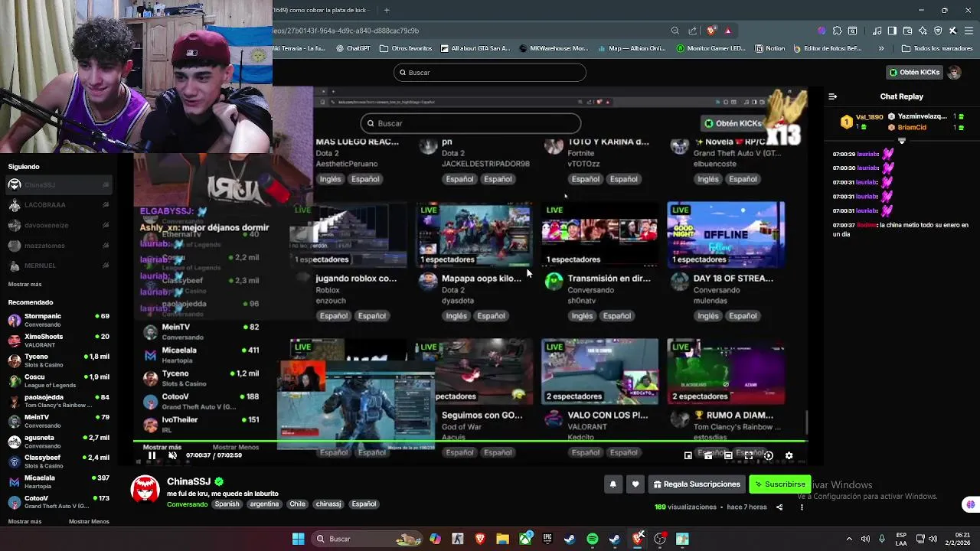This screenshot has height=551, width=980.
Task: Open Brave Shields lion icon
Action: 711,31
